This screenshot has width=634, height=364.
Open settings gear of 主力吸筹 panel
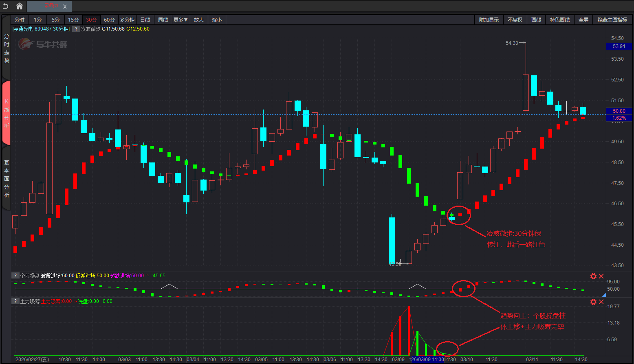coord(593,302)
